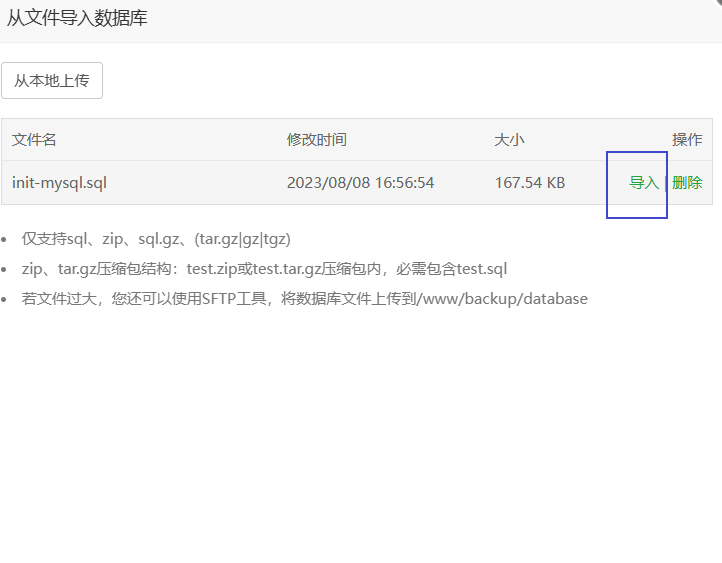Click the note starting with zip、tar.gz压缩包结构

click(x=264, y=269)
